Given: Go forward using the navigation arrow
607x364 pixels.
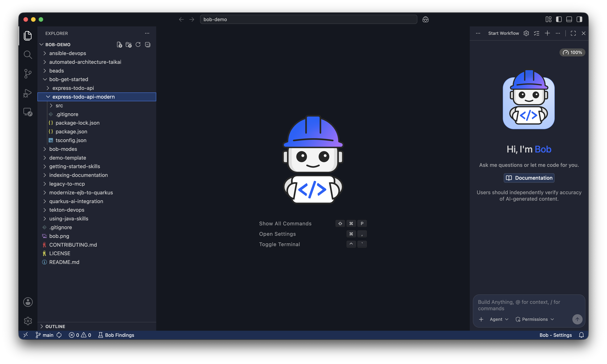Looking at the screenshot, I should pyautogui.click(x=192, y=19).
